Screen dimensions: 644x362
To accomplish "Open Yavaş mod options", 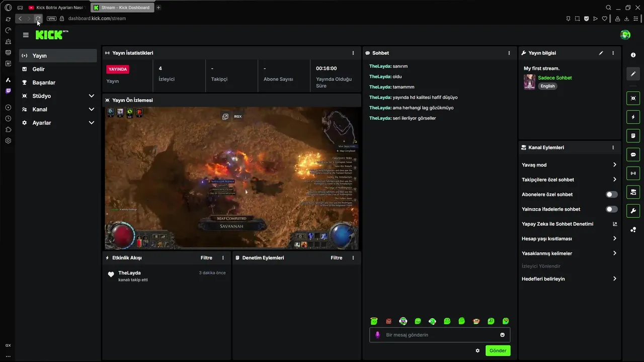I will click(570, 165).
